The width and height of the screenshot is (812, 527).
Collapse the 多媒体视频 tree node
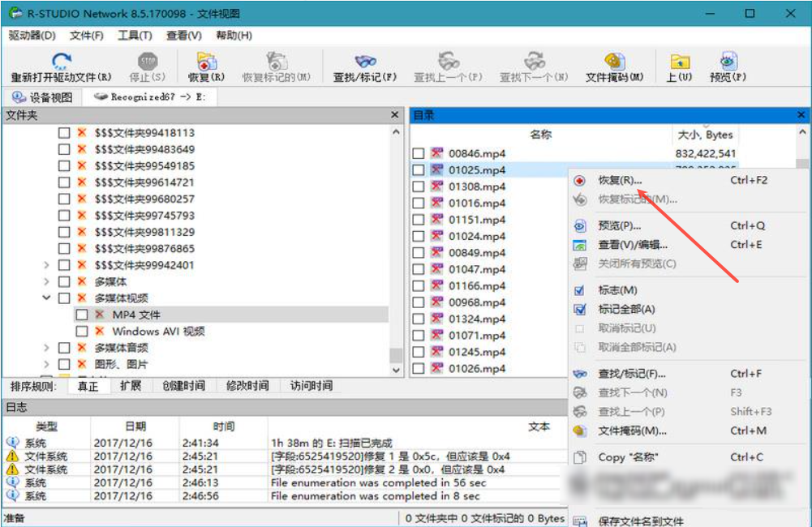[x=46, y=298]
